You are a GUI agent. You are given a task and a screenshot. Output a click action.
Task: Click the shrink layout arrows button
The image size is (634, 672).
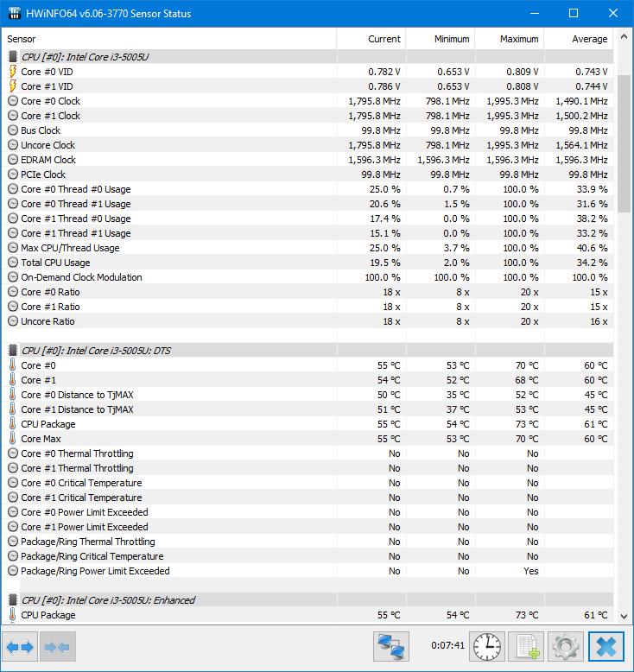(x=58, y=647)
